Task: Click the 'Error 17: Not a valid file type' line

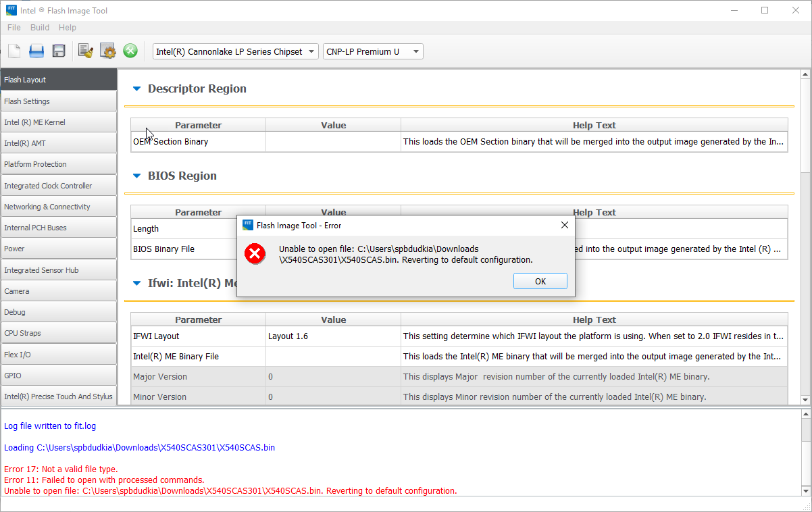Action: pos(61,469)
